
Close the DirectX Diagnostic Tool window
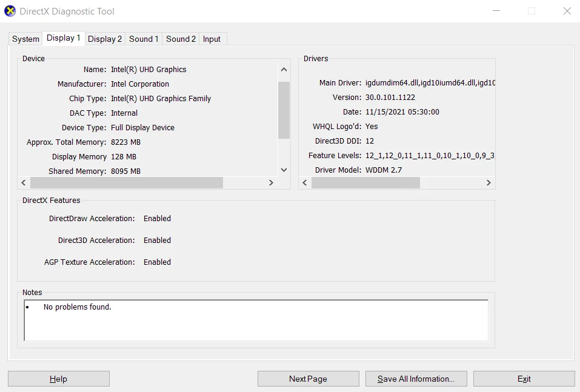tap(567, 11)
